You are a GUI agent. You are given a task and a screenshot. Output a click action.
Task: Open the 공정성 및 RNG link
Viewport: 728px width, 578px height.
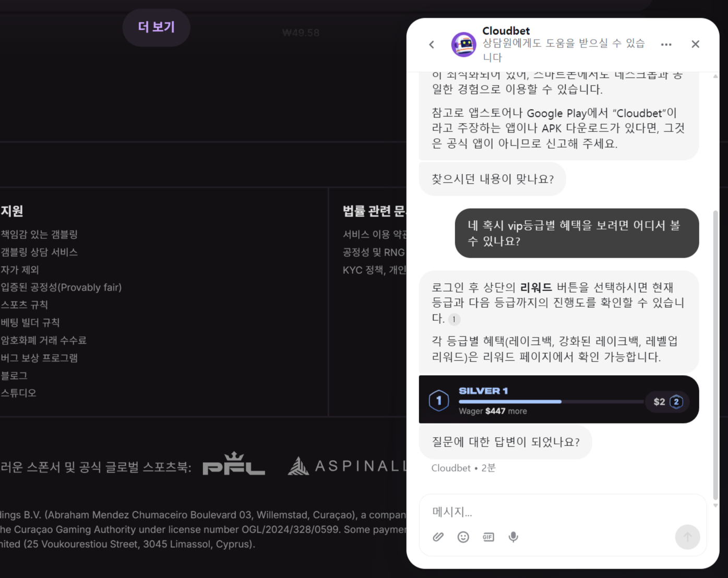click(374, 252)
